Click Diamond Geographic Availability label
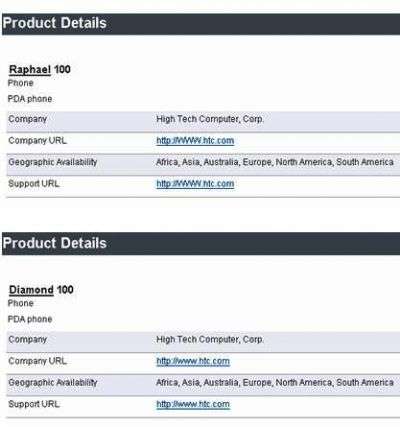Image resolution: width=400 pixels, height=427 pixels. (x=53, y=383)
